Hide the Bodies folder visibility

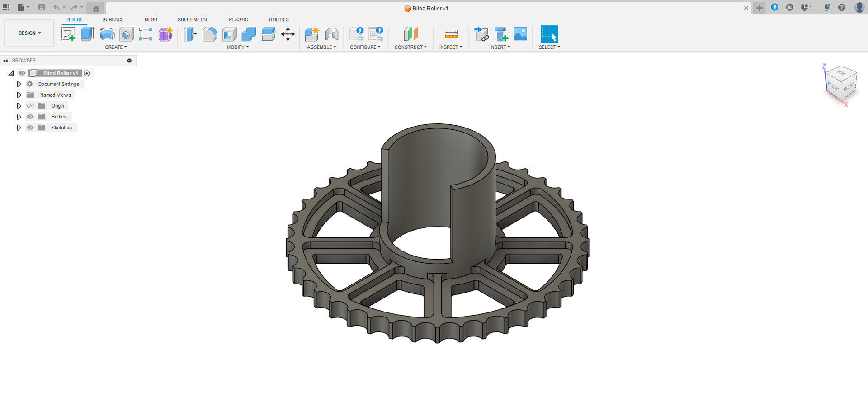[30, 117]
